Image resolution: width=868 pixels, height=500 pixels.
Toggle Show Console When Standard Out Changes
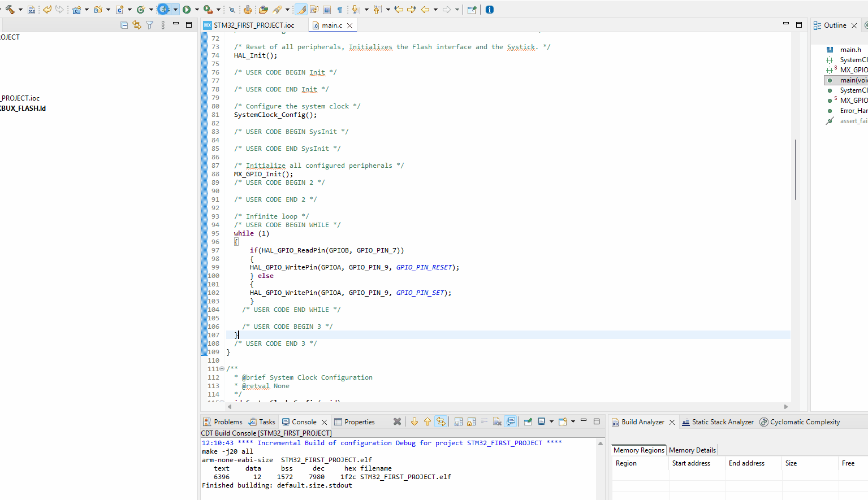[510, 421]
